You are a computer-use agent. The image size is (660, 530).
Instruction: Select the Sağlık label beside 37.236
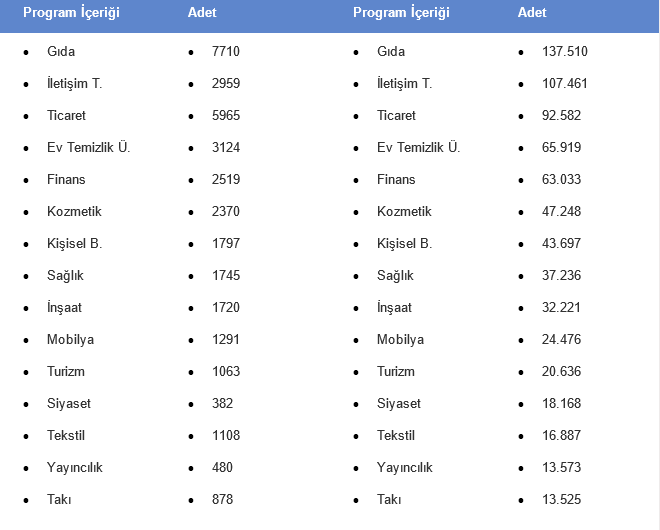click(x=395, y=275)
